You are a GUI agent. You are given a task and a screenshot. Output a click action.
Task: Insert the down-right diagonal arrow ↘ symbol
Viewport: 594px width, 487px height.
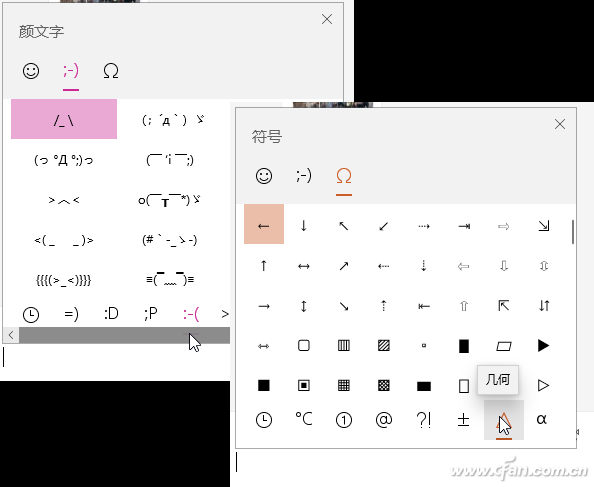pos(344,306)
